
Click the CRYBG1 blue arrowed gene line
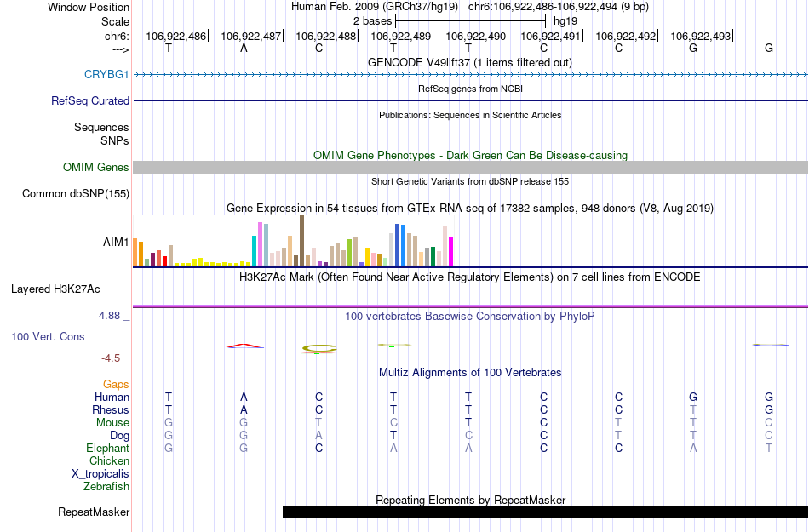point(470,75)
